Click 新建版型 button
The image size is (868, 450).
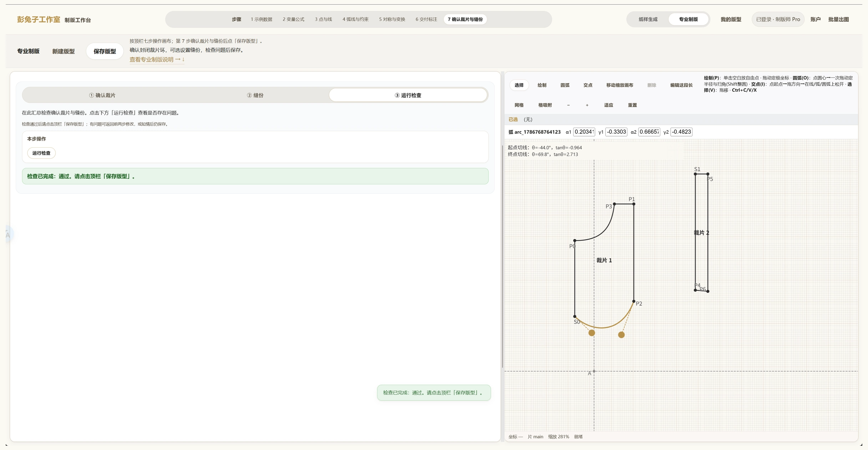(x=63, y=51)
